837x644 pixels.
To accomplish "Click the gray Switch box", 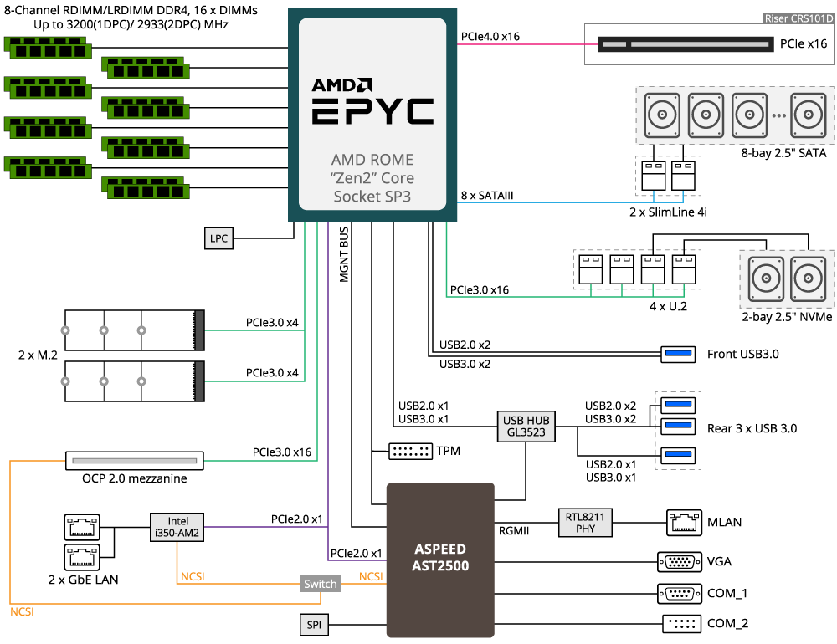I will click(321, 584).
